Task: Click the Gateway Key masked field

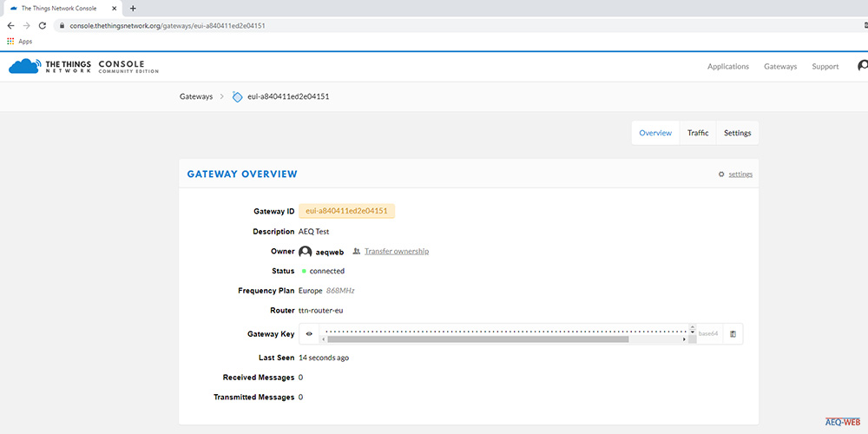Action: (x=503, y=331)
